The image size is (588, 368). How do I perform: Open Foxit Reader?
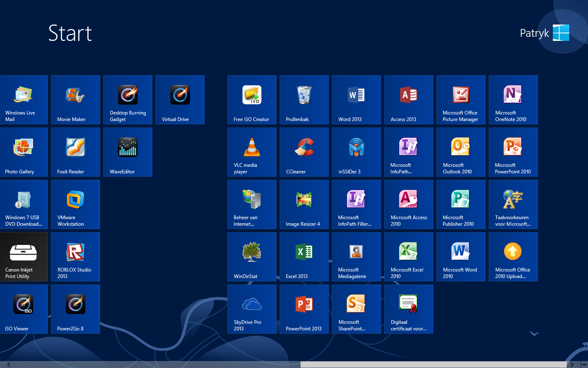[76, 152]
